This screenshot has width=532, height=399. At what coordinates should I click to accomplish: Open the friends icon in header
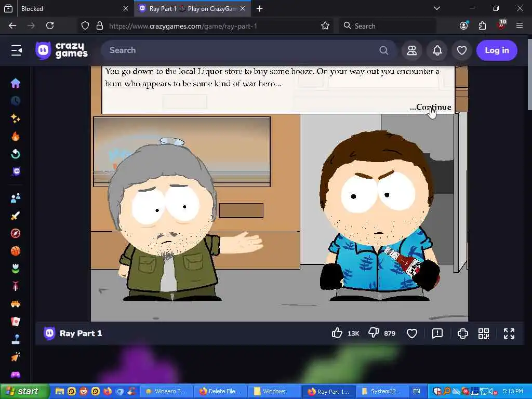pos(412,50)
